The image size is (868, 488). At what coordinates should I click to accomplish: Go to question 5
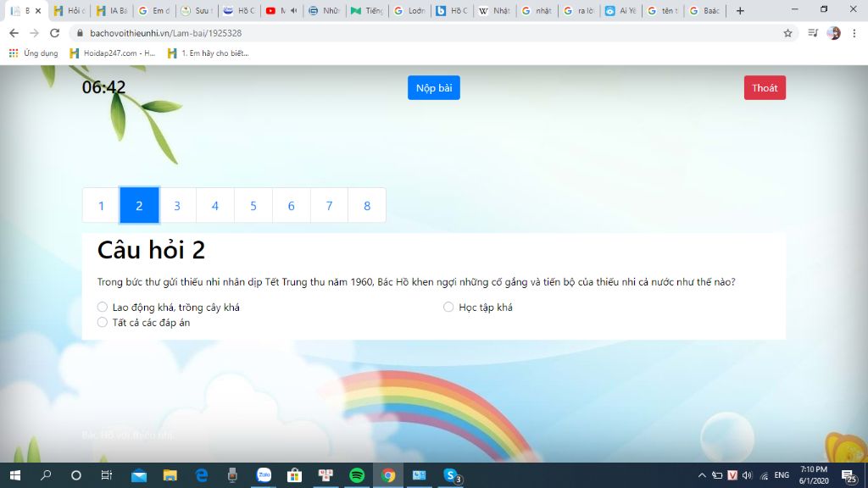253,206
